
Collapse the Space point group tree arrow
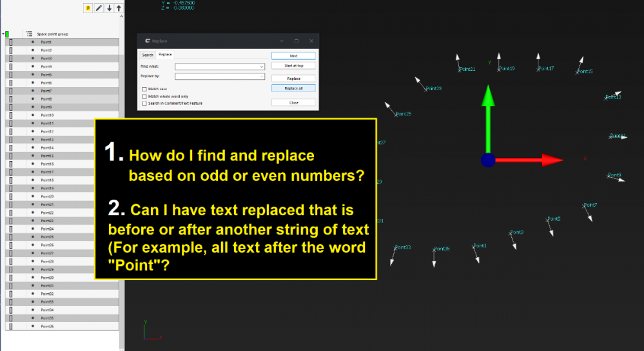click(x=3, y=34)
